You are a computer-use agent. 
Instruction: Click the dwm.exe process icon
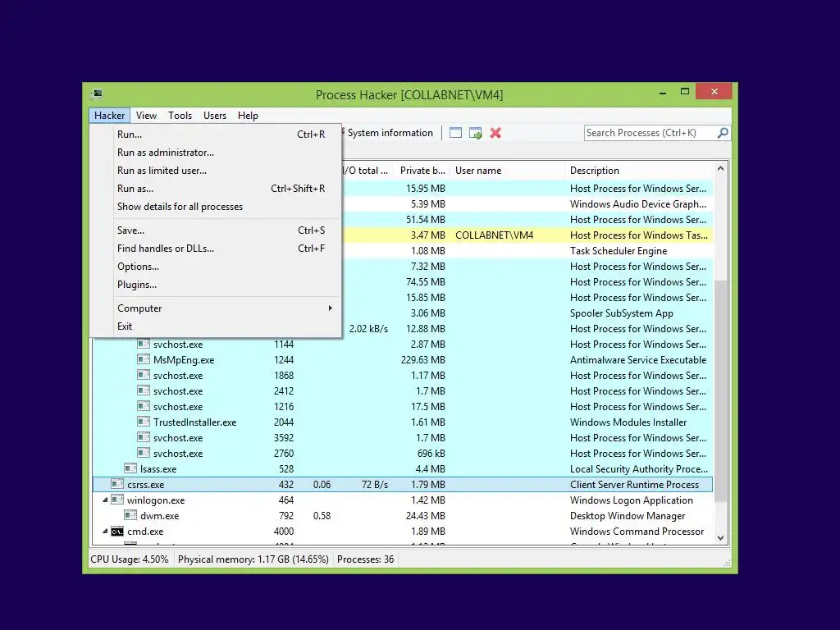pos(130,515)
